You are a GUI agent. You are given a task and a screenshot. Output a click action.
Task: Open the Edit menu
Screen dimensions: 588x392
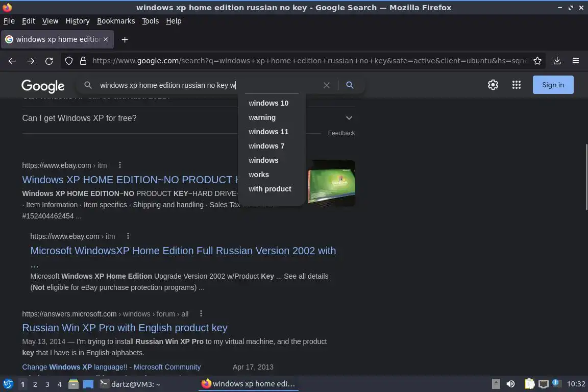click(x=29, y=21)
